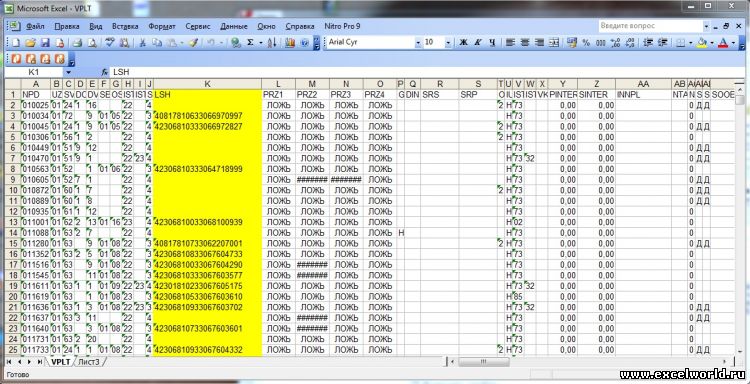Image resolution: width=750 pixels, height=384 pixels.
Task: Click the Paste clipboard icon
Action: point(171,43)
